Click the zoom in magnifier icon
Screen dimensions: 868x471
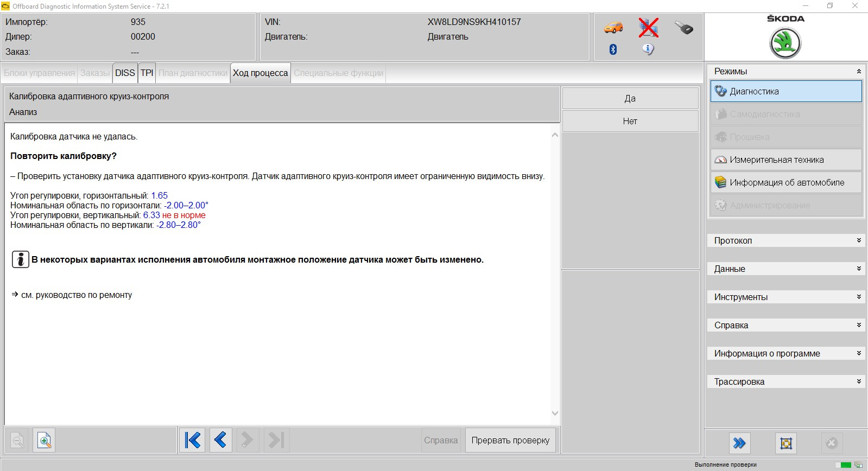pyautogui.click(x=45, y=440)
